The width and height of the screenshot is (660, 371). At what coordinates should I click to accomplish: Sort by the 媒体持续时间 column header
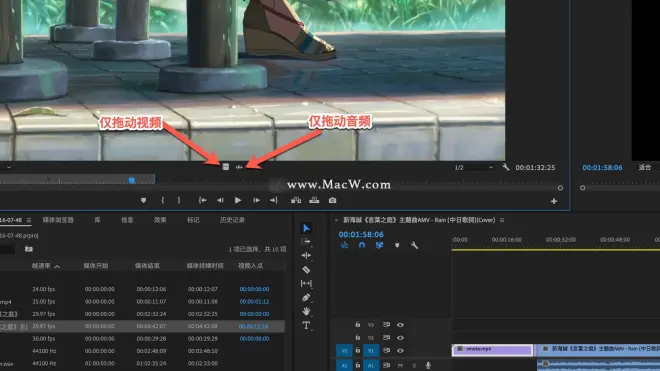point(205,266)
